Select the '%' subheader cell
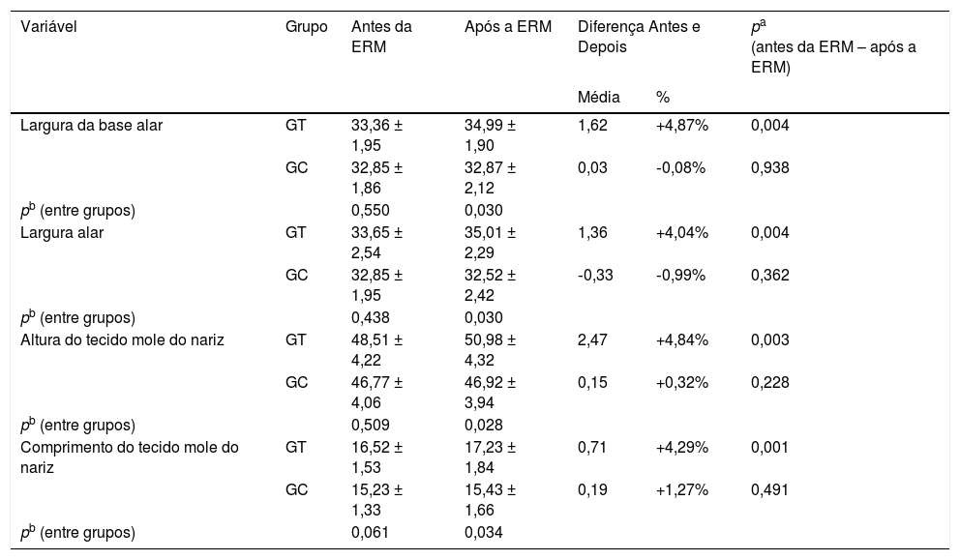The width and height of the screenshot is (960, 560). (663, 97)
